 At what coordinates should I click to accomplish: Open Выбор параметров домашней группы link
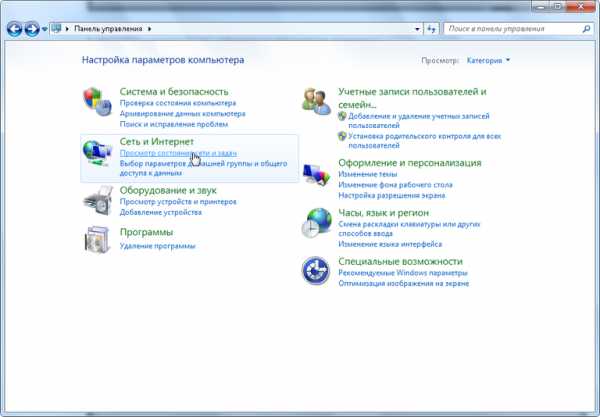tap(203, 168)
